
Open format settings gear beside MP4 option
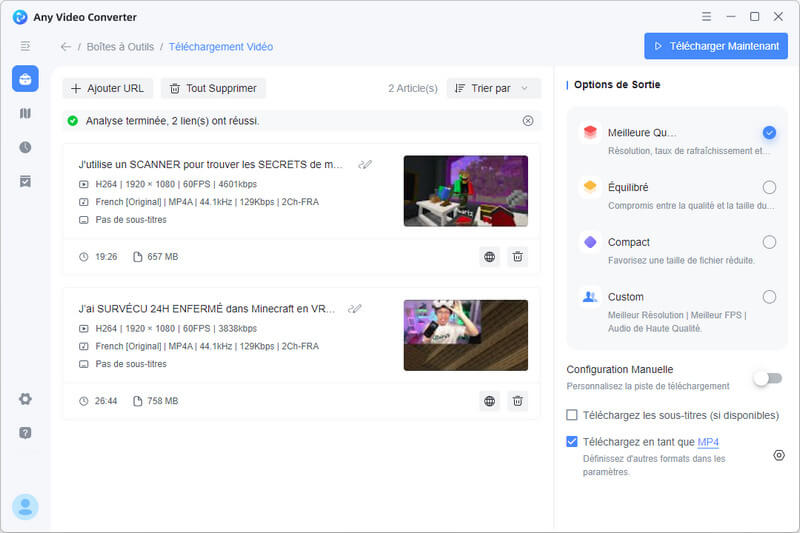(x=779, y=455)
